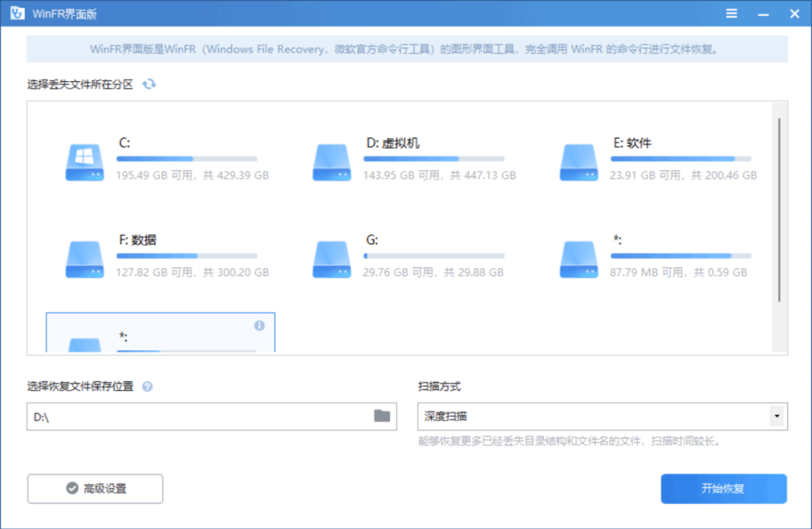Refresh the partition list
Image resolution: width=812 pixels, height=529 pixels.
[x=149, y=84]
